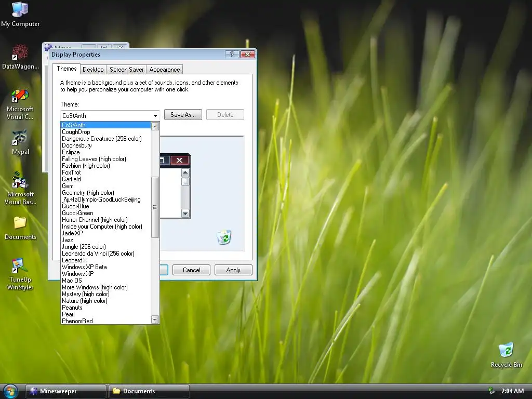Click the theme list scroll-up arrow
The width and height of the screenshot is (532, 399).
155,126
